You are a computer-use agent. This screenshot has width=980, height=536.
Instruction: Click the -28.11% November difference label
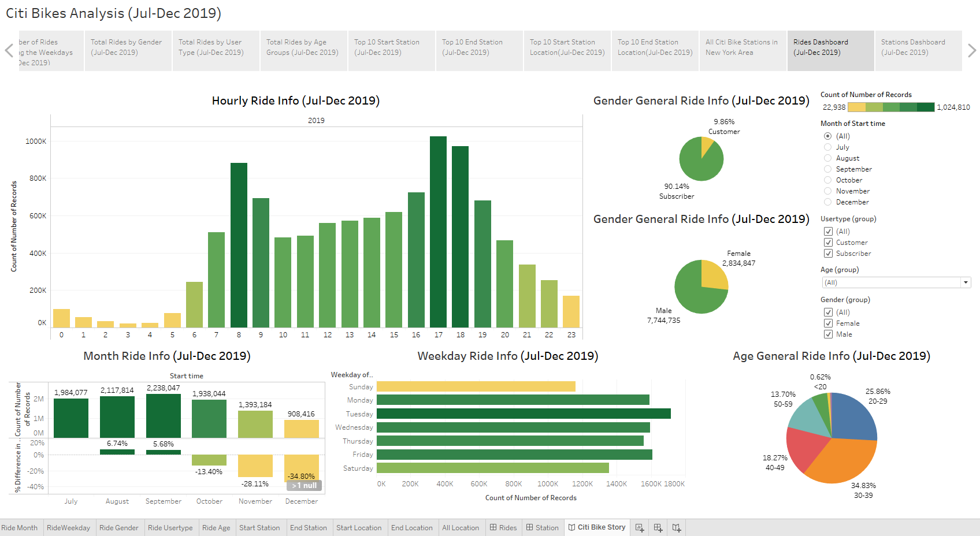click(255, 484)
